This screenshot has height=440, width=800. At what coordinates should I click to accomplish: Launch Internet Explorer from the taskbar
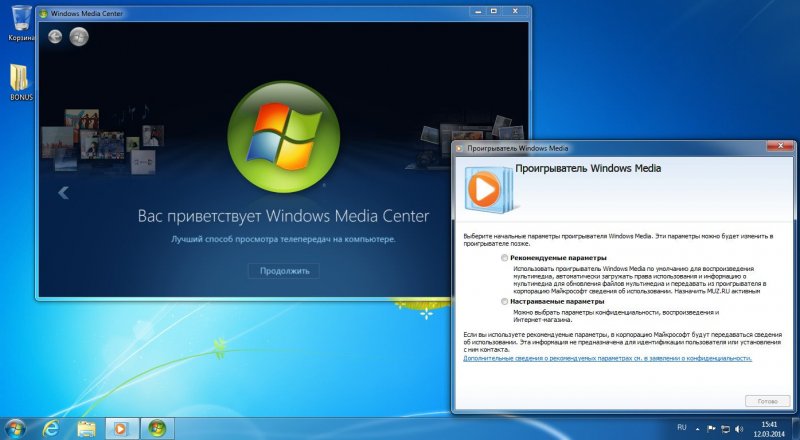51,428
